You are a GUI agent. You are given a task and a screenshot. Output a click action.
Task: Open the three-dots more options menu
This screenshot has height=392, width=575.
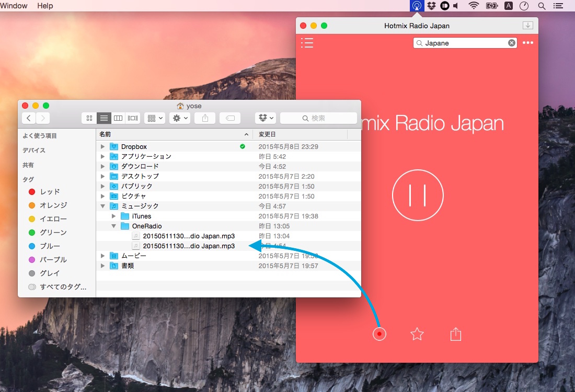528,43
